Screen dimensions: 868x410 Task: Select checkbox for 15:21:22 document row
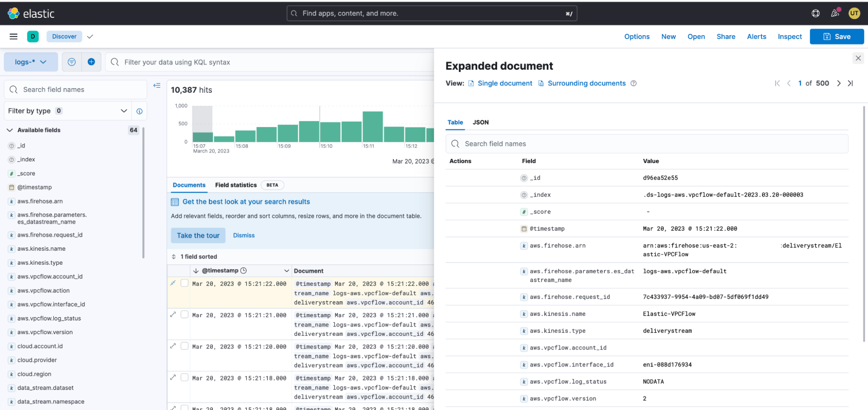coord(185,283)
